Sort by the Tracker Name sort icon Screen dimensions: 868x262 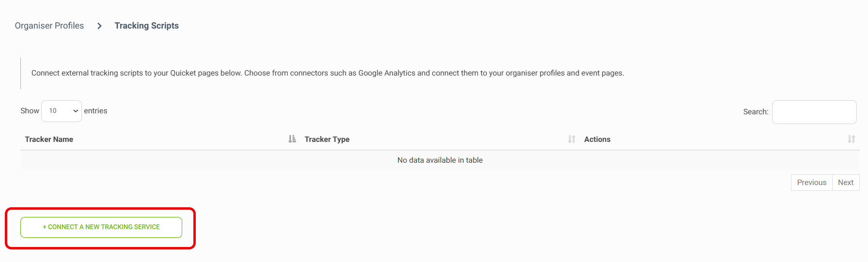[x=292, y=139]
